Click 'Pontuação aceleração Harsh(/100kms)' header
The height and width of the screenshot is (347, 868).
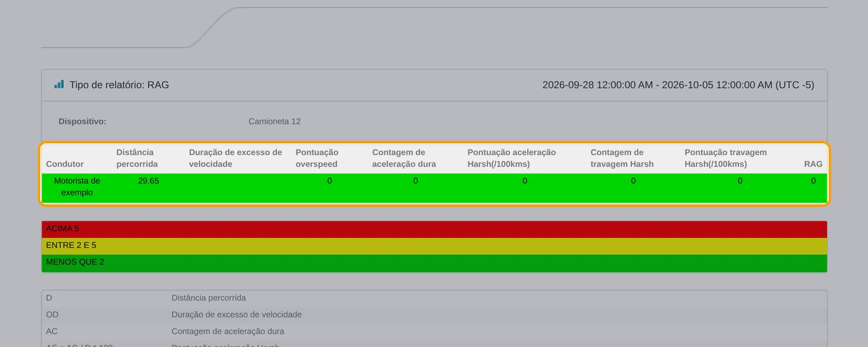[512, 158]
